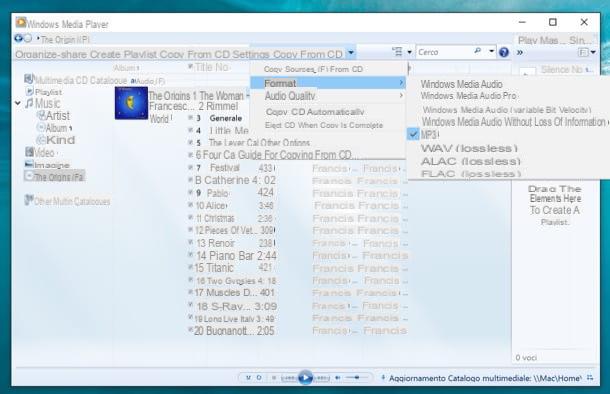Select Copy CD Automatically menu item
The image size is (610, 394).
(x=315, y=112)
